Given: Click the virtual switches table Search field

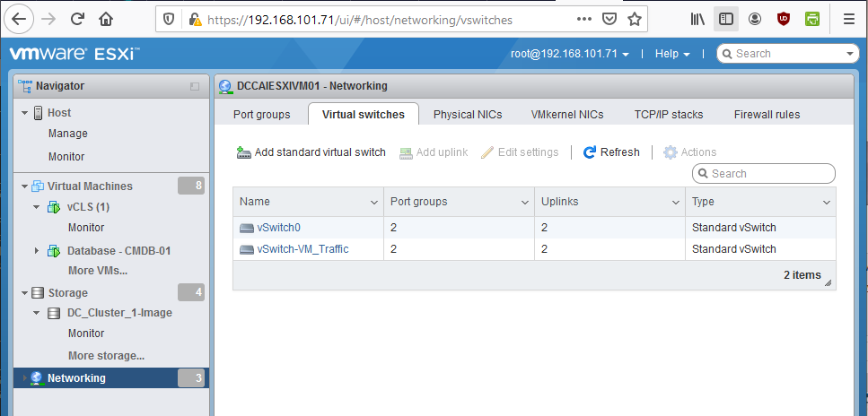Looking at the screenshot, I should tap(763, 174).
